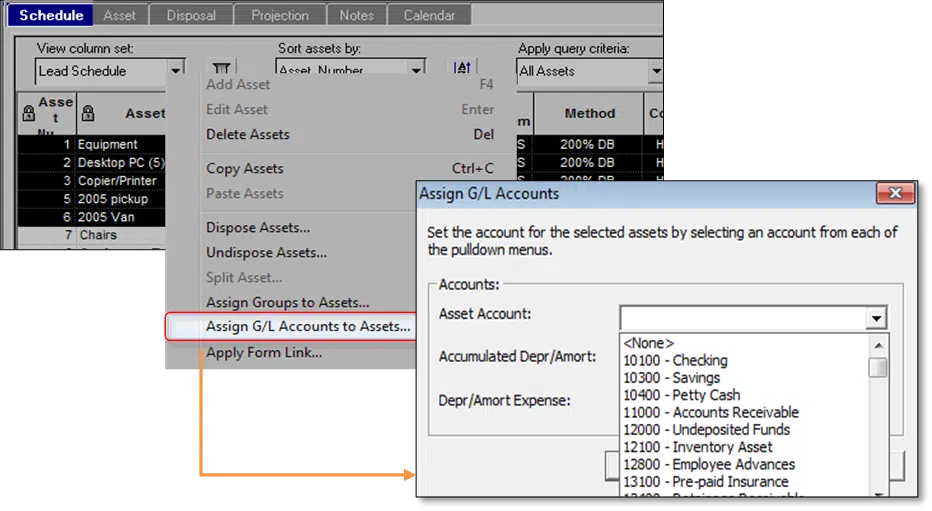Select 12100 - Inventory Asset account

(744, 447)
